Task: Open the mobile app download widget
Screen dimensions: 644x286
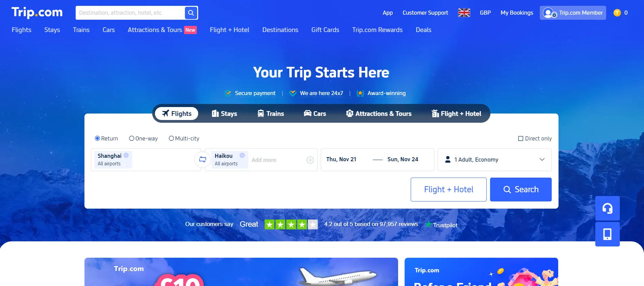Action: [x=607, y=234]
